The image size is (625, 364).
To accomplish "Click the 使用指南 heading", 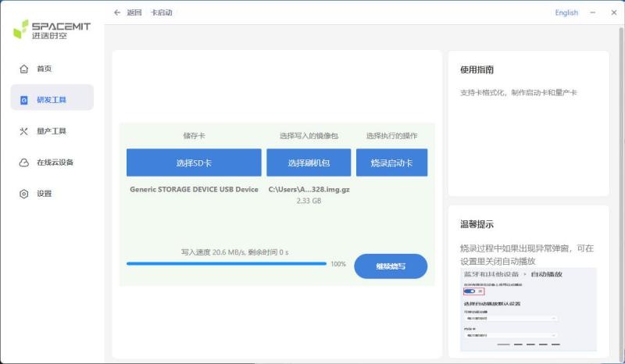I will click(x=477, y=70).
